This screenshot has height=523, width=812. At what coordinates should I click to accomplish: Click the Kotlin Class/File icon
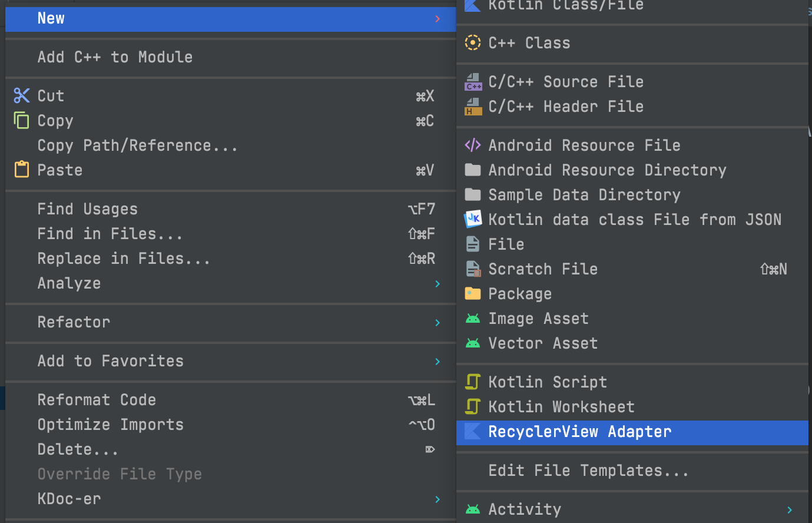click(x=473, y=5)
